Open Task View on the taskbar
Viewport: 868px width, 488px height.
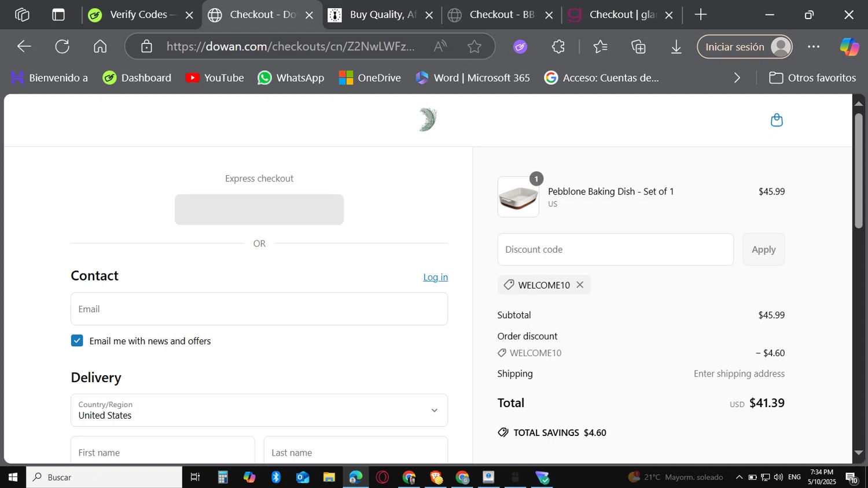click(x=195, y=477)
